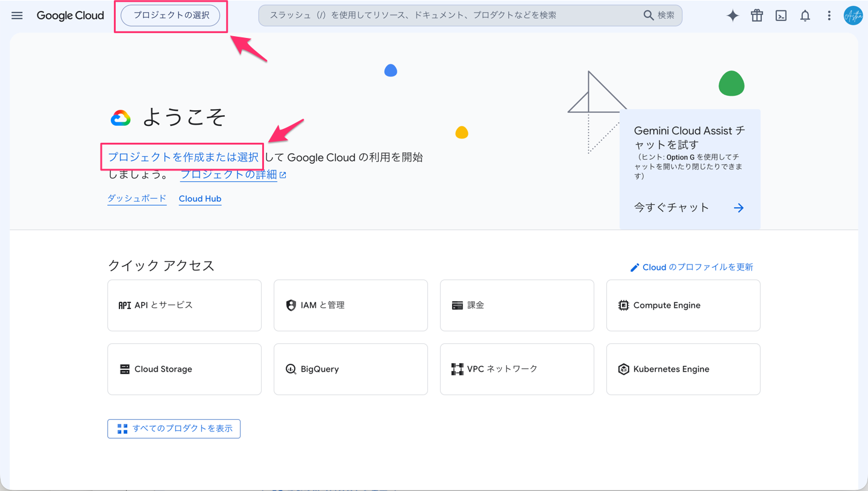Viewport: 868px width, 491px height.
Task: Click the ようこそ welcome heading
Action: coord(184,118)
